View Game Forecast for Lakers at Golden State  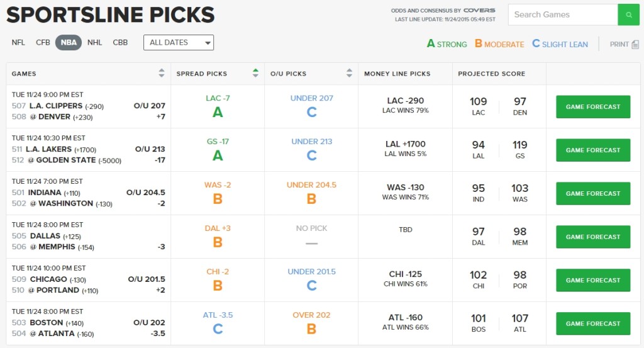592,150
